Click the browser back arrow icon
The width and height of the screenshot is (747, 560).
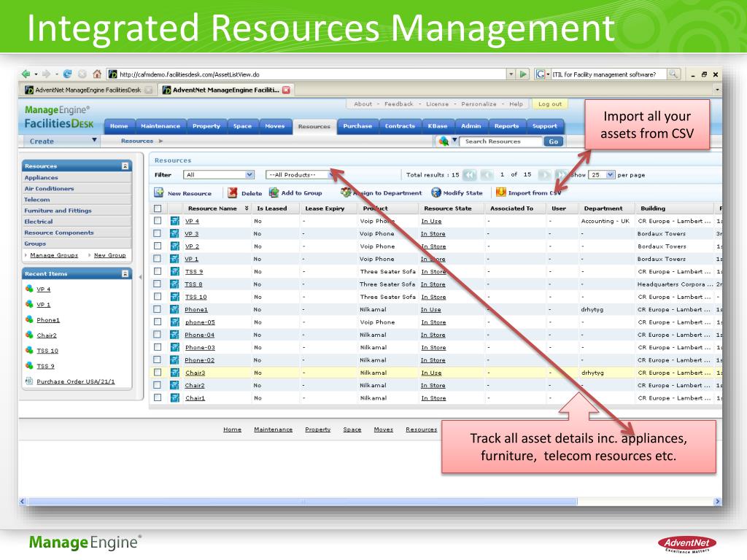tap(26, 74)
